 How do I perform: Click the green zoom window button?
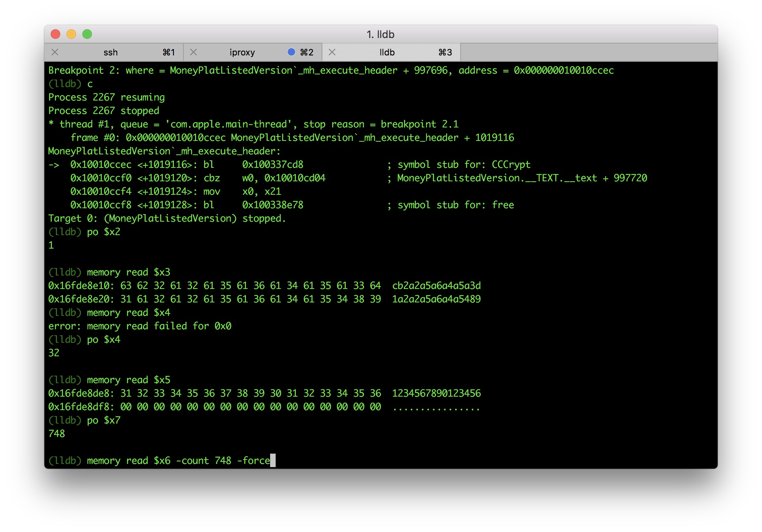tap(87, 34)
